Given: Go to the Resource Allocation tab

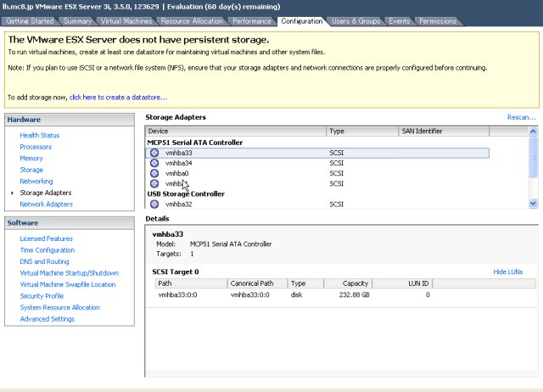Looking at the screenshot, I should click(x=192, y=21).
